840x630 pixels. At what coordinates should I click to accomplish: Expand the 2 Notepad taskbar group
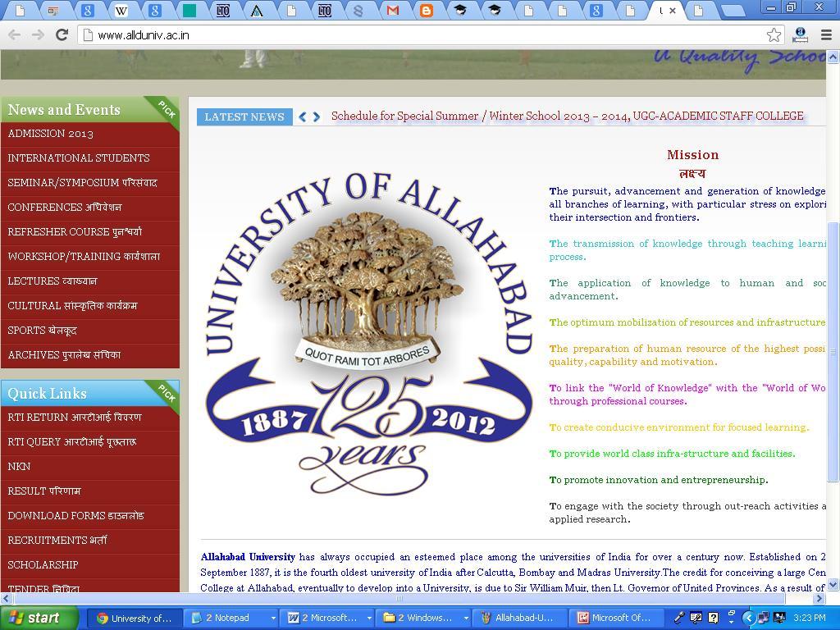(x=233, y=619)
